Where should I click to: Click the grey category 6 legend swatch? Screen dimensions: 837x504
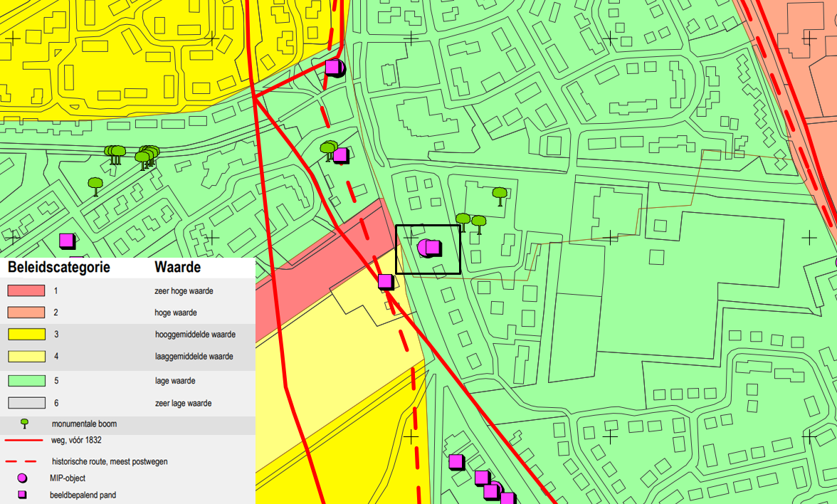(26, 403)
